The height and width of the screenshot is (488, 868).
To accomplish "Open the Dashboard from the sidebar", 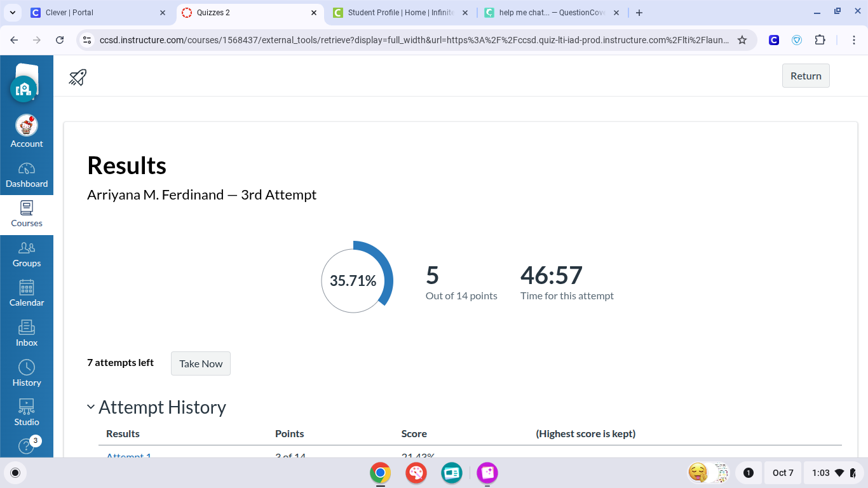I will pos(27,175).
